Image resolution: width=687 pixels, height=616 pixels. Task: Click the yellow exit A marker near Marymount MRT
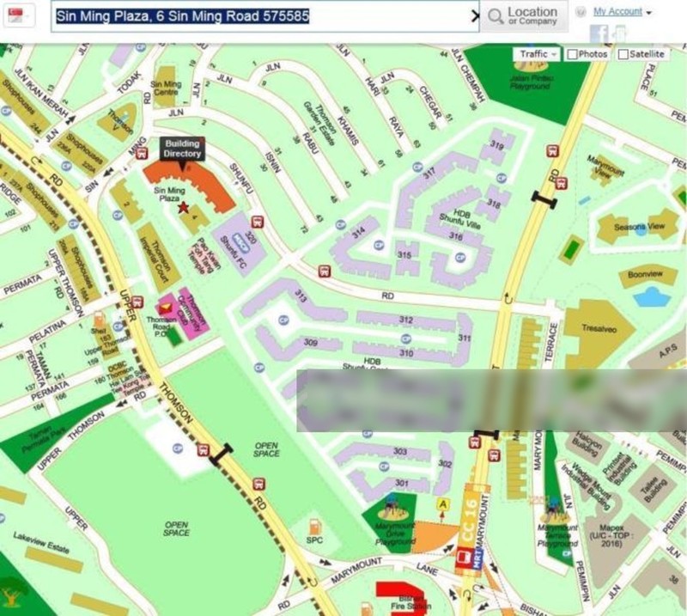coord(443,503)
